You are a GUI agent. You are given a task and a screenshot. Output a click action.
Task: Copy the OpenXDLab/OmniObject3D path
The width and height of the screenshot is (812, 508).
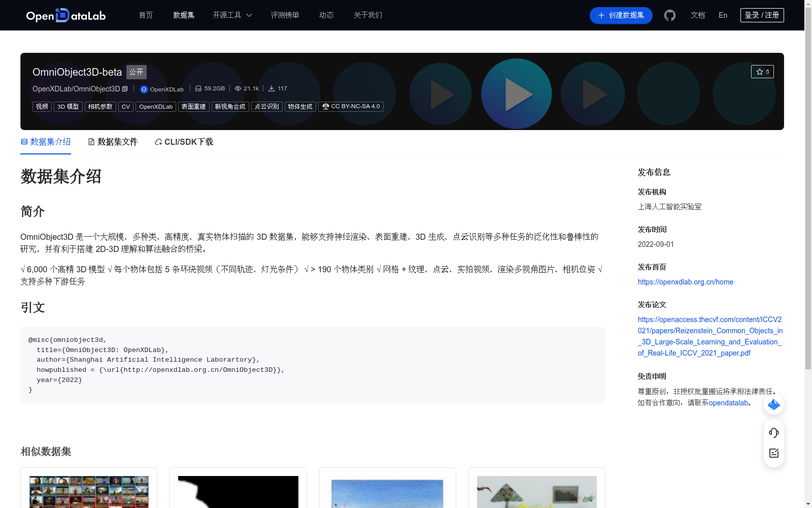click(x=125, y=89)
